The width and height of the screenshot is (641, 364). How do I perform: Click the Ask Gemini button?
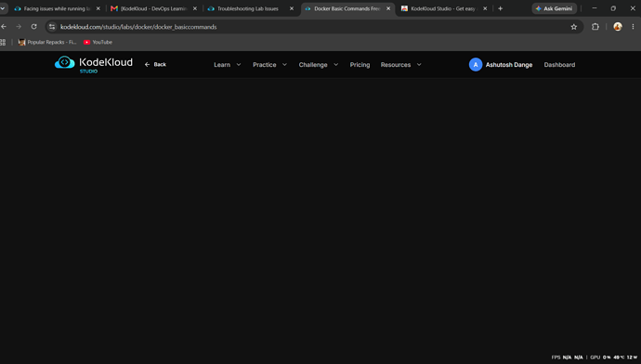coord(554,8)
